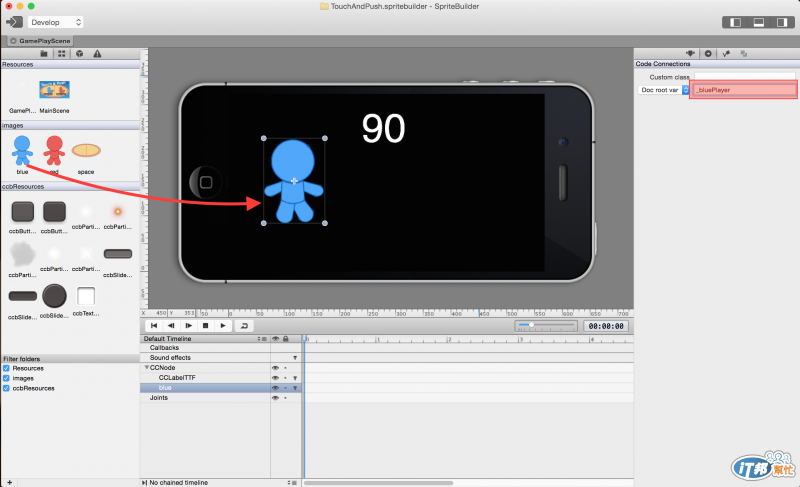This screenshot has width=800, height=487.
Task: Click the Custom class input field
Action: pyautogui.click(x=744, y=77)
